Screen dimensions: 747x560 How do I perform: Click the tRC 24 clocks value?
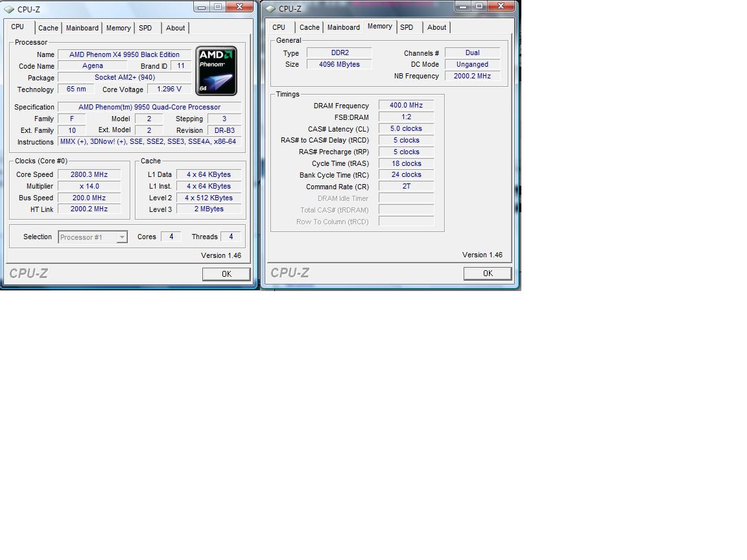click(406, 175)
